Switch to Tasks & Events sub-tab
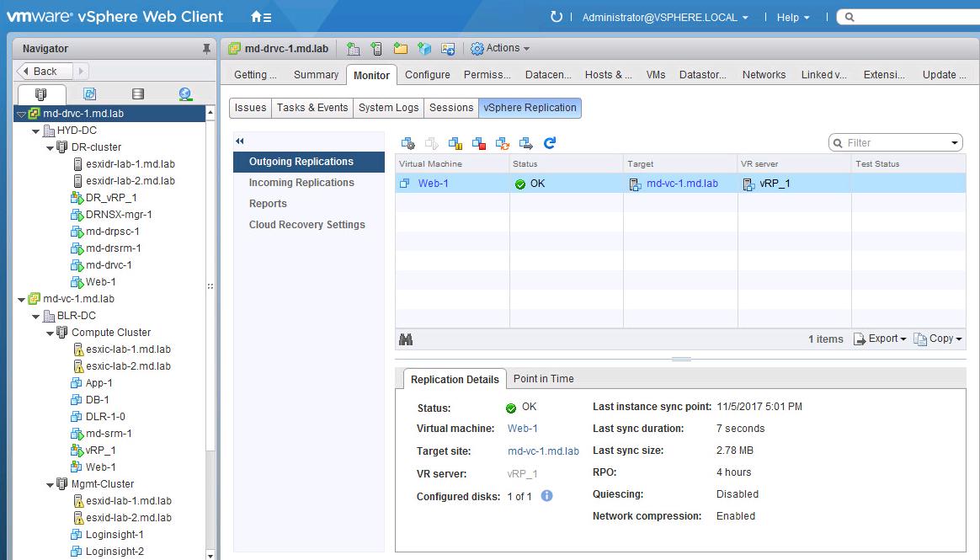This screenshot has width=980, height=560. point(312,108)
